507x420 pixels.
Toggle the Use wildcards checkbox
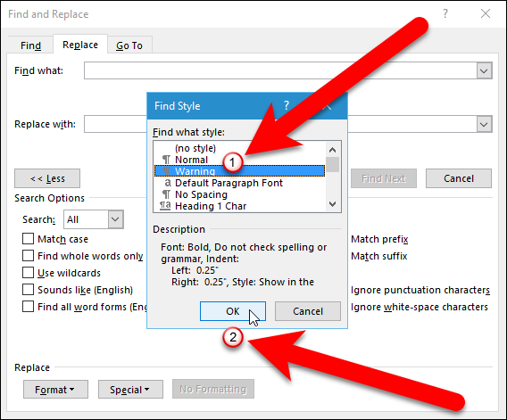click(x=29, y=273)
